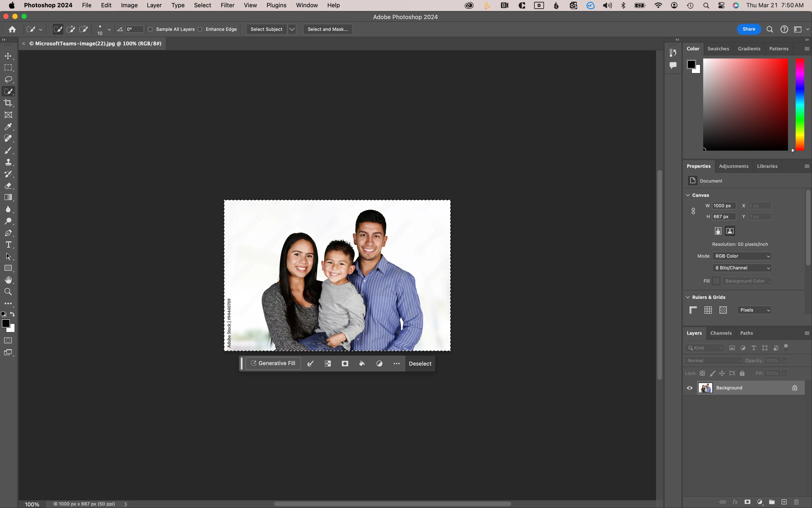
Task: Open the RGB Color mode dropdown
Action: (742, 256)
